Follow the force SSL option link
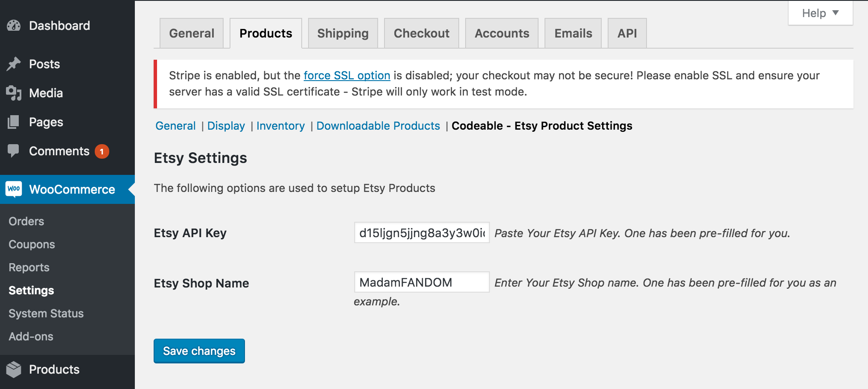The height and width of the screenshot is (389, 868). click(347, 75)
